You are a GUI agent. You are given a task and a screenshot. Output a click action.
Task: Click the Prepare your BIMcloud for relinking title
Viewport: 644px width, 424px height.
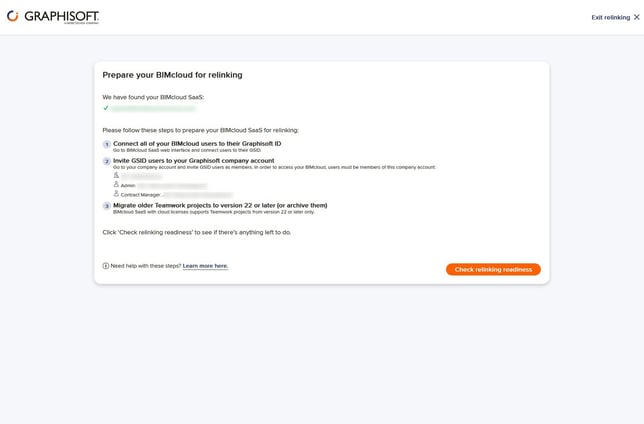point(172,75)
